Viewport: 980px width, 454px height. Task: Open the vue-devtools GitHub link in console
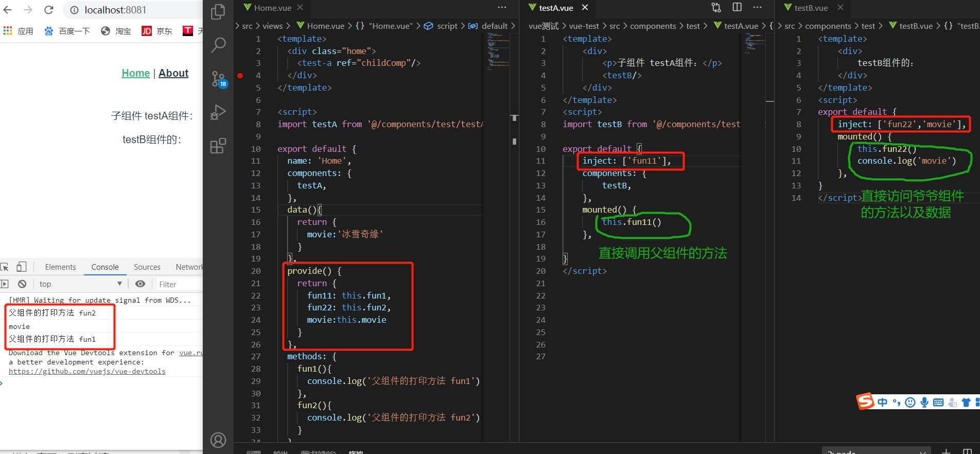pyautogui.click(x=87, y=371)
